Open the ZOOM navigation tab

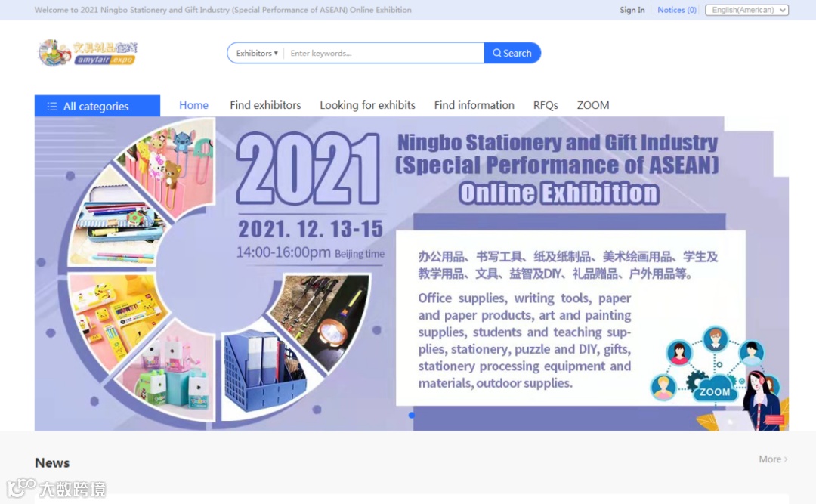593,105
